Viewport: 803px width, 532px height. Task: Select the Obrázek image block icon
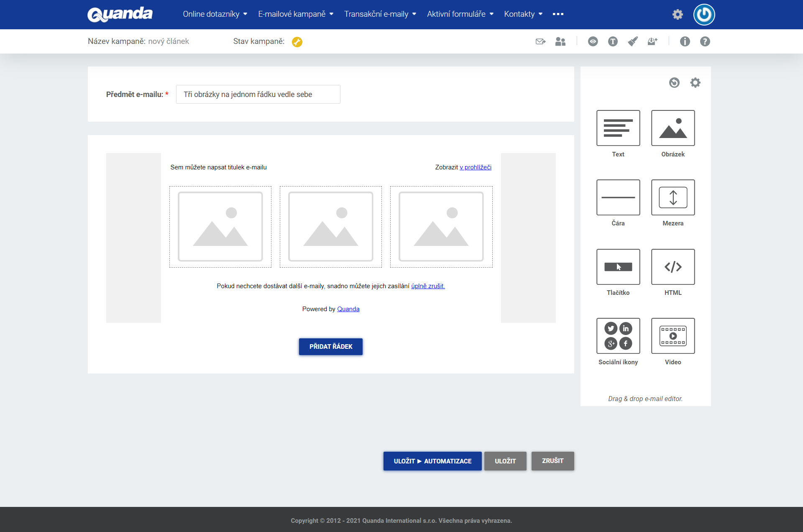[673, 128]
